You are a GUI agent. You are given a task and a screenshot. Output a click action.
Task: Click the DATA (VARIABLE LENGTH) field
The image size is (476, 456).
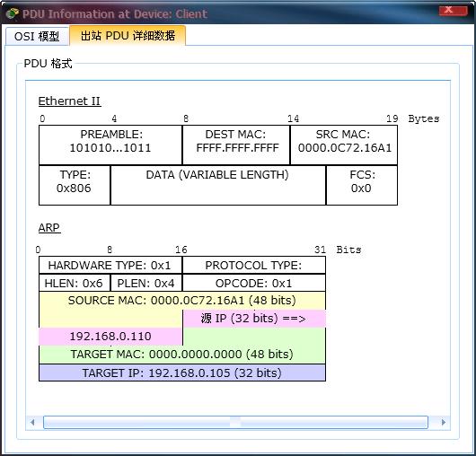(218, 185)
